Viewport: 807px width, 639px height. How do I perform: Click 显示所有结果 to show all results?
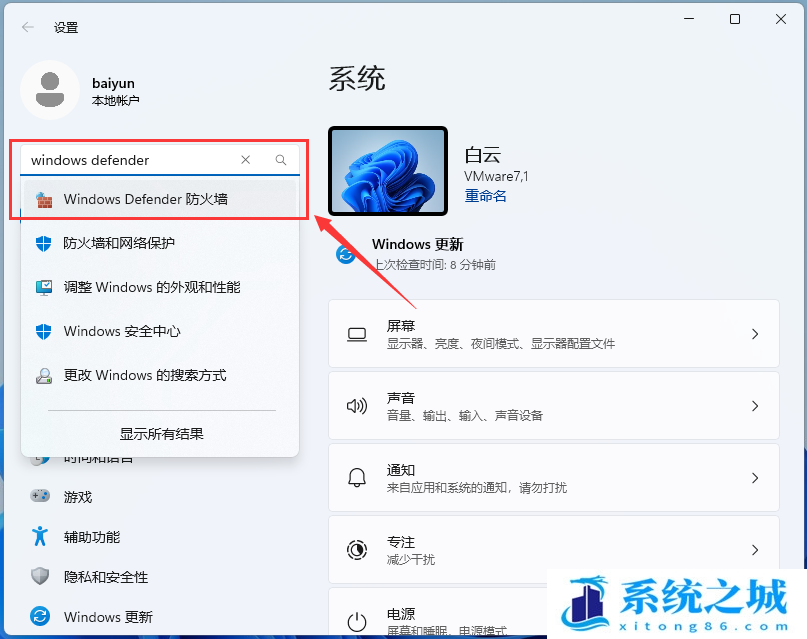[162, 434]
